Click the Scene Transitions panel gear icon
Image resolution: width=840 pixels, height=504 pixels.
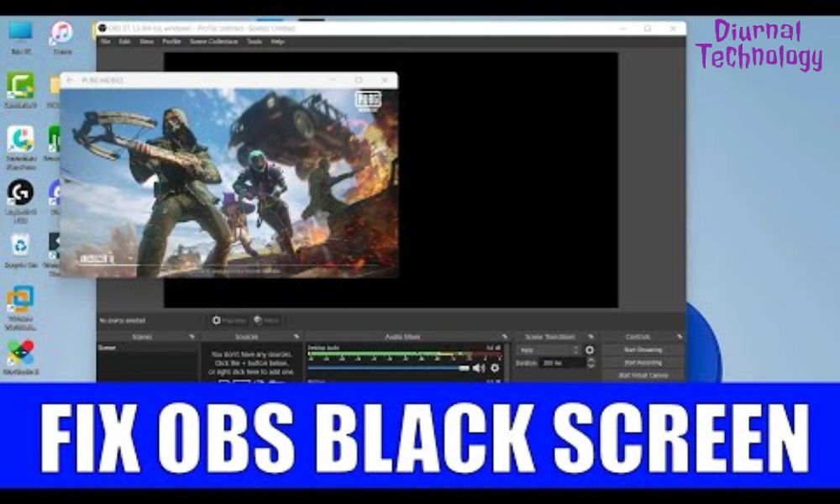591,336
